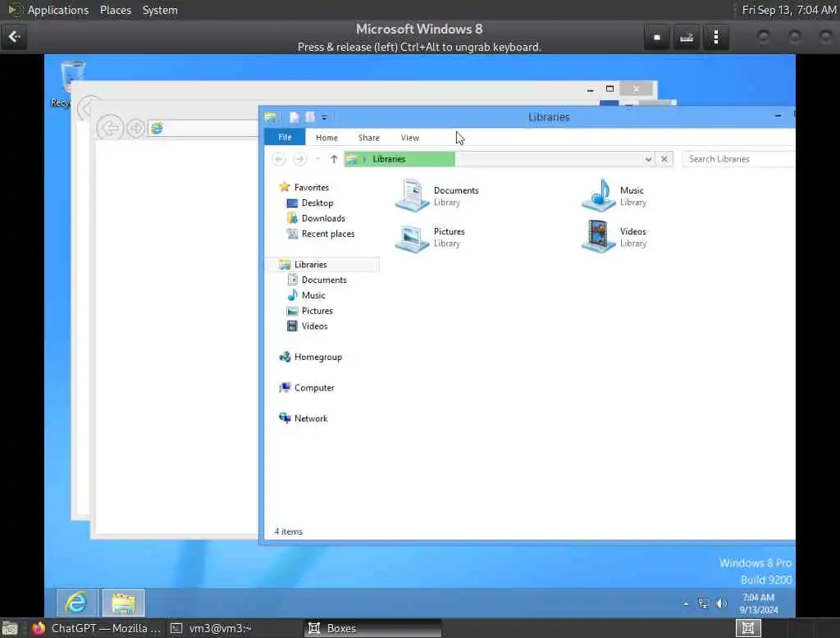Click show desktop icon on bottom panel
Screen dimensions: 840x638
coord(10,628)
